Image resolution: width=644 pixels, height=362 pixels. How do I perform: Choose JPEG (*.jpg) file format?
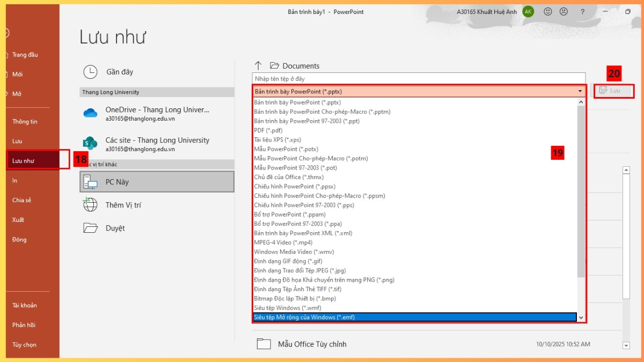coord(414,270)
